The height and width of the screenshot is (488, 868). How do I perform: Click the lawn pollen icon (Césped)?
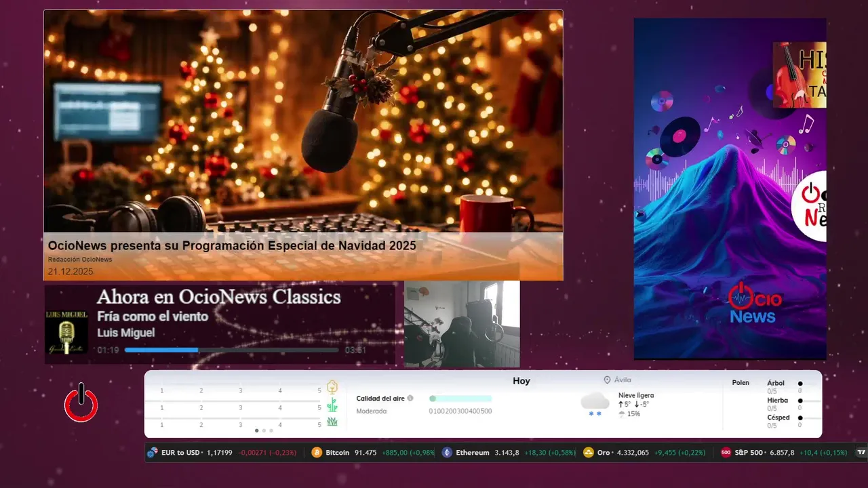coord(332,422)
